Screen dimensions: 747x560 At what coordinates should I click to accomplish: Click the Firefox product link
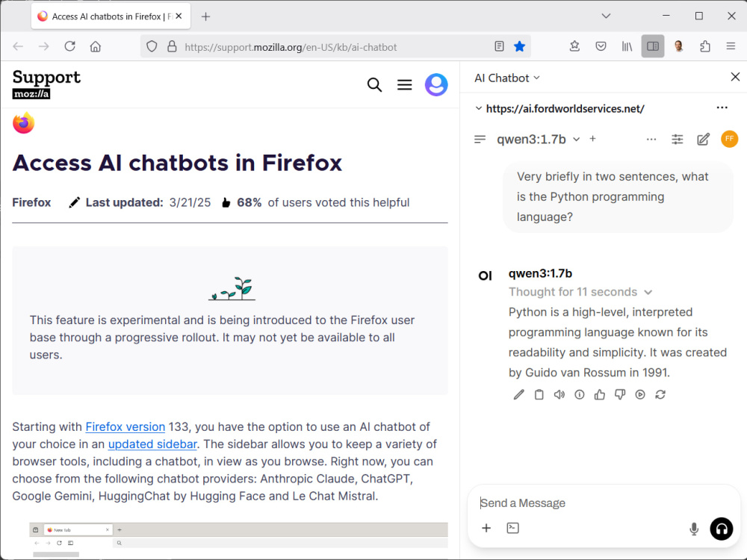click(31, 202)
